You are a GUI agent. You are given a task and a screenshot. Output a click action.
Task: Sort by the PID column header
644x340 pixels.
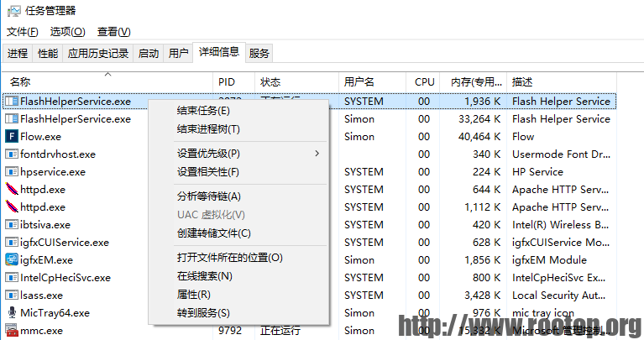234,81
